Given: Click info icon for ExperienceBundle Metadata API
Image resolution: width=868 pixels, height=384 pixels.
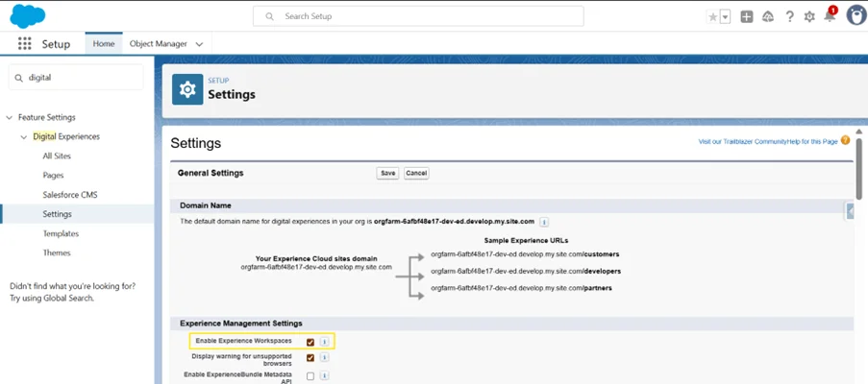Looking at the screenshot, I should [324, 375].
